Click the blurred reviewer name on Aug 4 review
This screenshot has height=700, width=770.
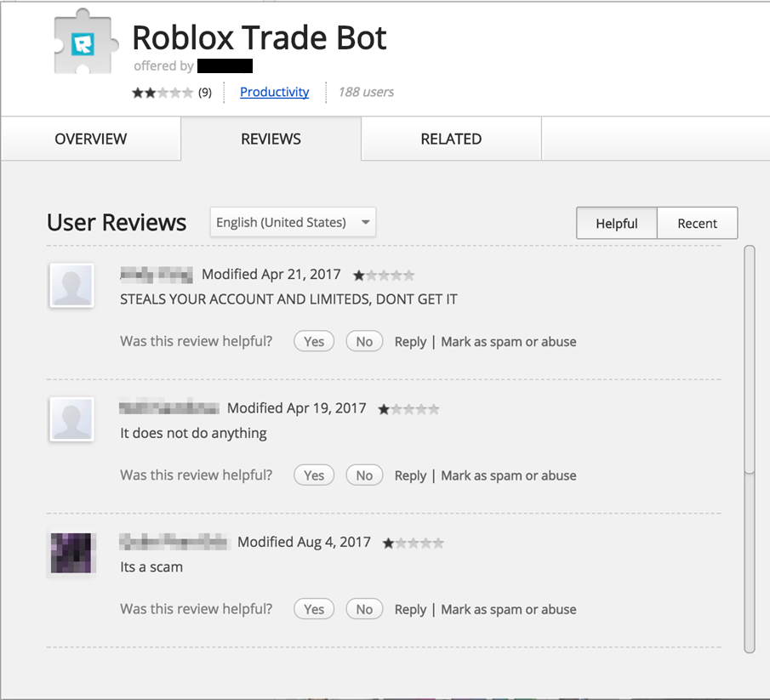point(174,542)
